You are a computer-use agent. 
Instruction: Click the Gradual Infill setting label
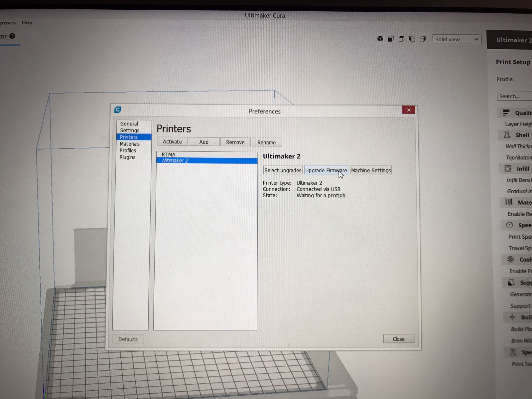(x=519, y=191)
